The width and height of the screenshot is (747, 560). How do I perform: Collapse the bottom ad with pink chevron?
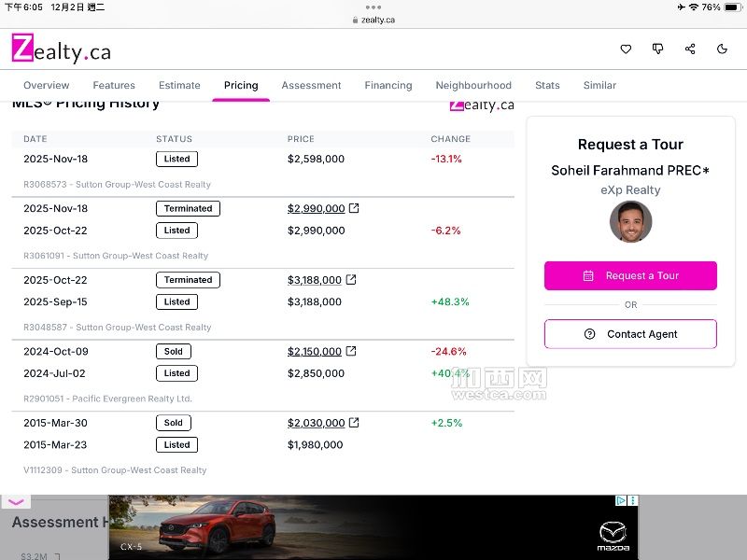point(16,502)
